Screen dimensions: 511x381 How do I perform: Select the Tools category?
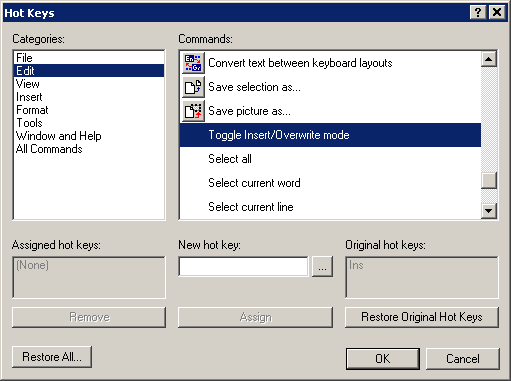tap(89, 123)
